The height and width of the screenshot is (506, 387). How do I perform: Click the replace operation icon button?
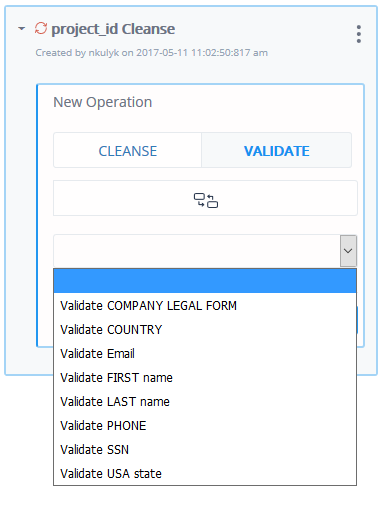(x=205, y=198)
